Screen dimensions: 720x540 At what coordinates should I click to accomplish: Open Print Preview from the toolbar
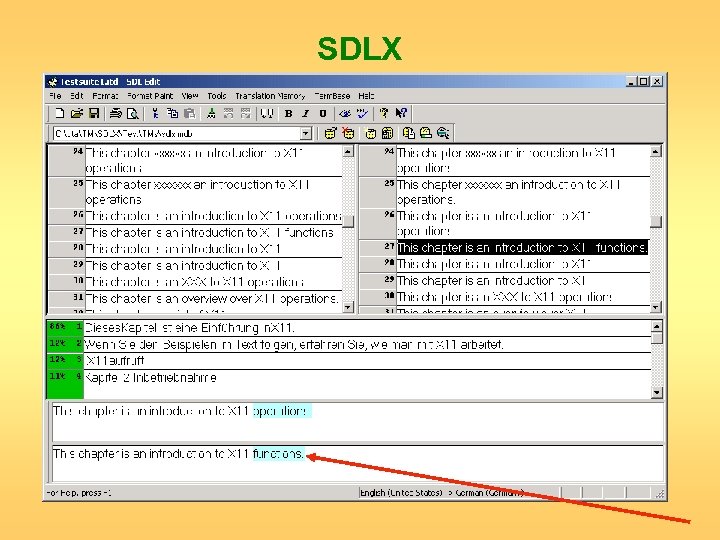click(x=133, y=113)
